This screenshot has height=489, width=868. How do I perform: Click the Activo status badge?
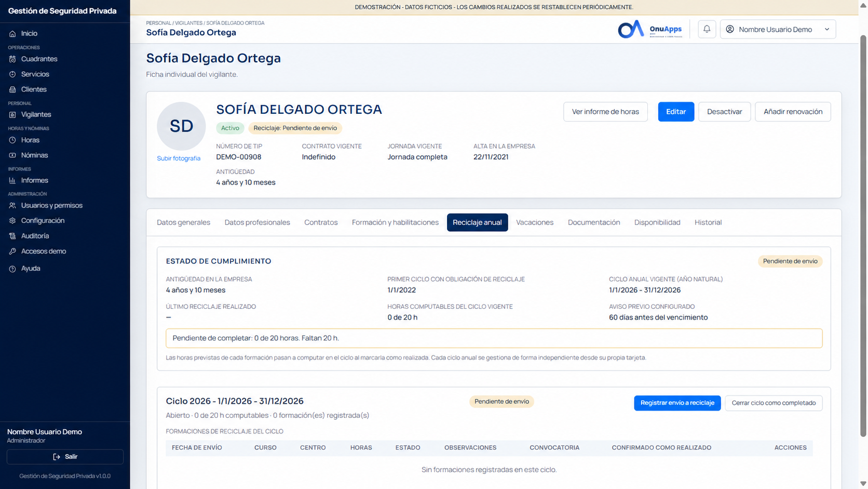tap(230, 128)
